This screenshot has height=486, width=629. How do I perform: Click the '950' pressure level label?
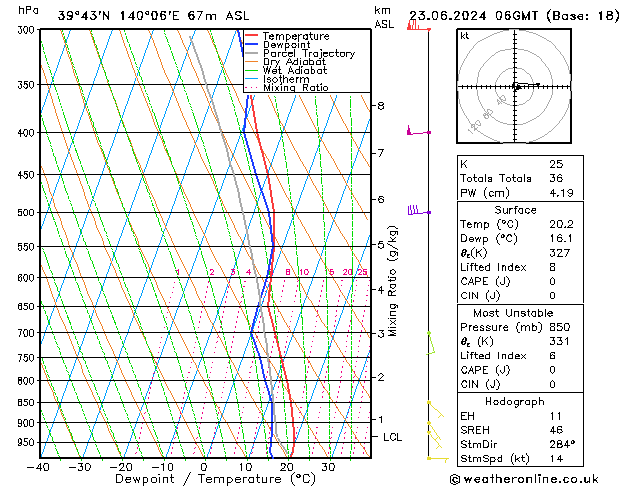28,442
